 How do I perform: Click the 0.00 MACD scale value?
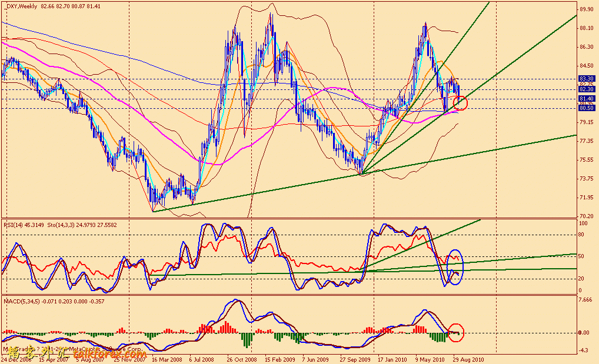(x=584, y=333)
